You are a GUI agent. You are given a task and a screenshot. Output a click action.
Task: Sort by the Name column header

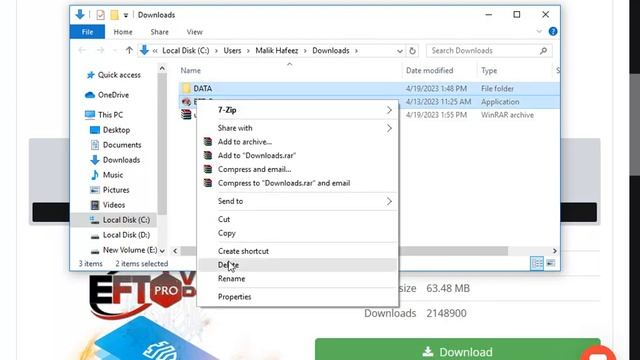click(x=191, y=71)
